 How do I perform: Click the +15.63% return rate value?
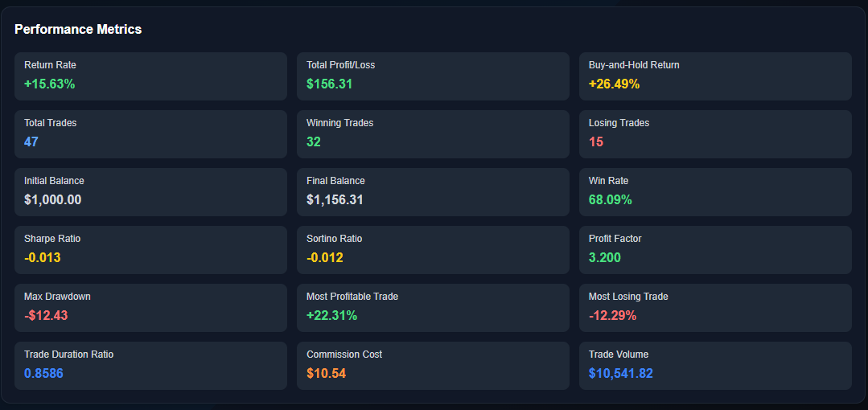tap(49, 84)
